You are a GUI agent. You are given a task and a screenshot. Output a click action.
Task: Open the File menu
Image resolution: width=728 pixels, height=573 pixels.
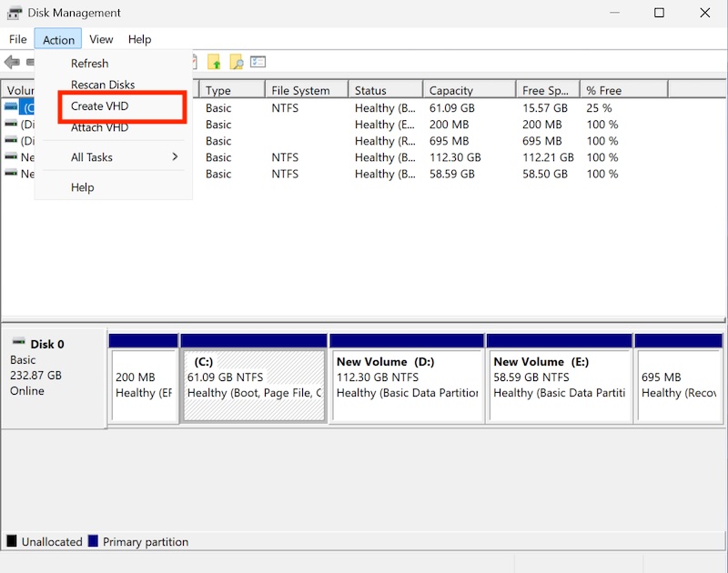17,39
